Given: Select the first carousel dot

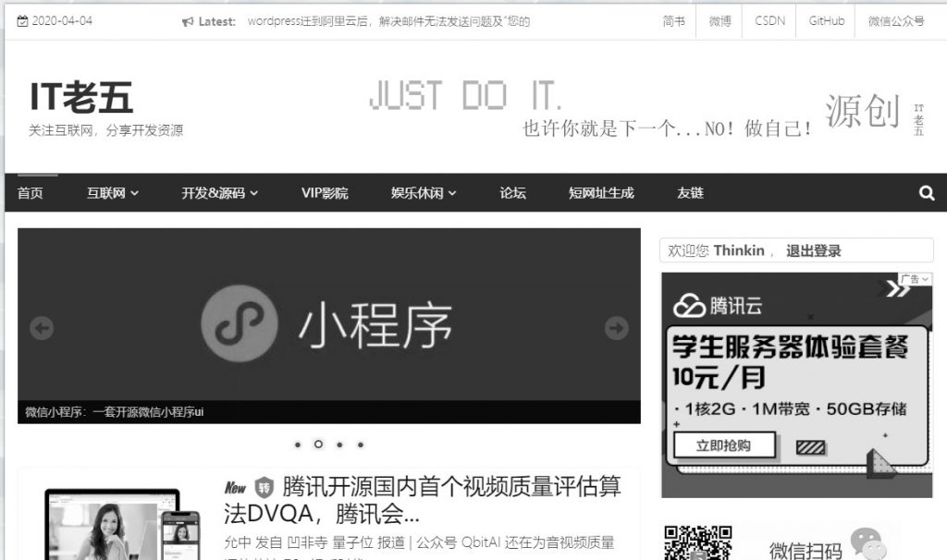Looking at the screenshot, I should pyautogui.click(x=298, y=444).
